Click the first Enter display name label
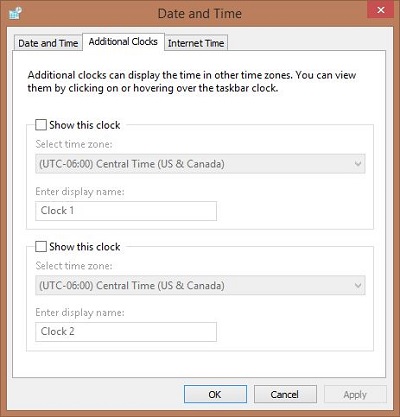Viewport: 400px width, 417px height. pyautogui.click(x=80, y=192)
